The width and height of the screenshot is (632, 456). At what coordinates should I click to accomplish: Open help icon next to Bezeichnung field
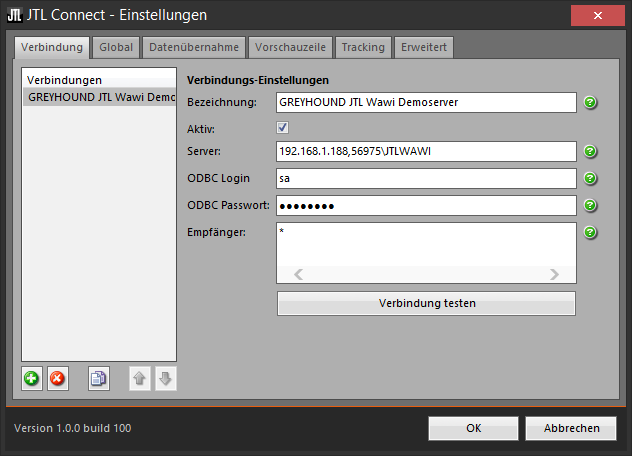coord(590,102)
